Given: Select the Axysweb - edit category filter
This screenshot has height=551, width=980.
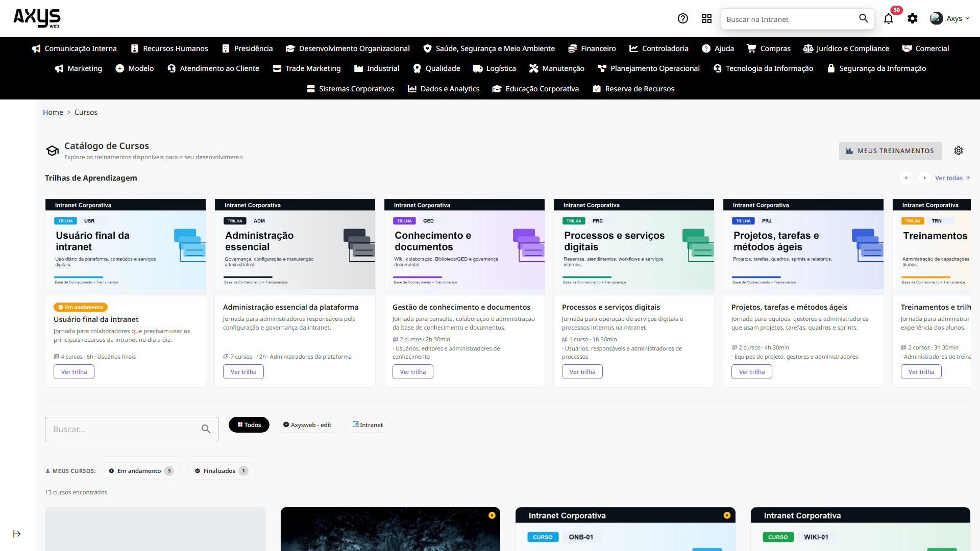Looking at the screenshot, I should [307, 425].
